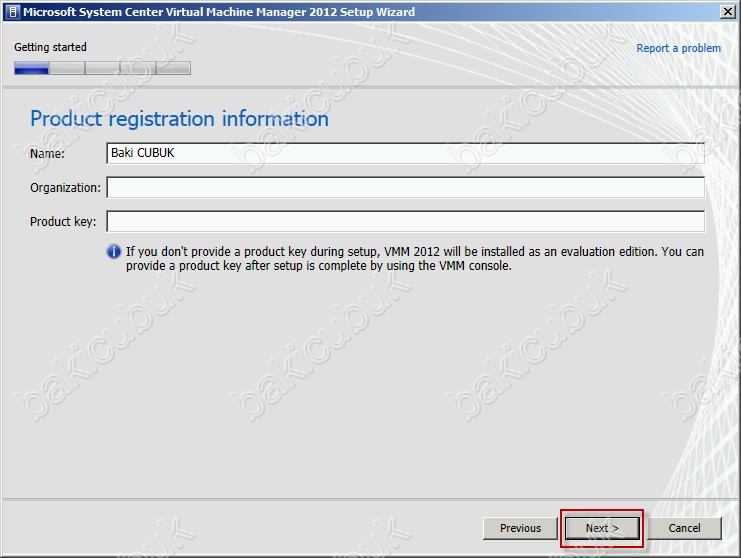
Task: Click the Name: label
Action: coord(47,154)
